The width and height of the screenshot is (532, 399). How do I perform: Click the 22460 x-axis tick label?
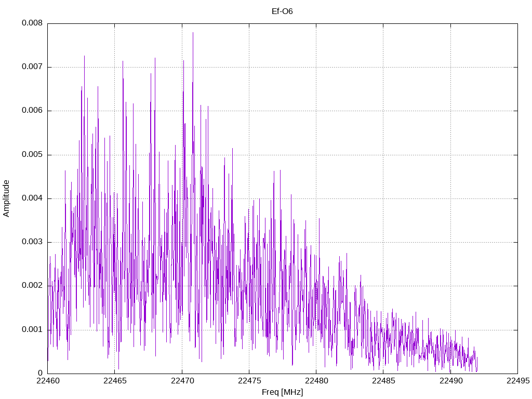48,381
